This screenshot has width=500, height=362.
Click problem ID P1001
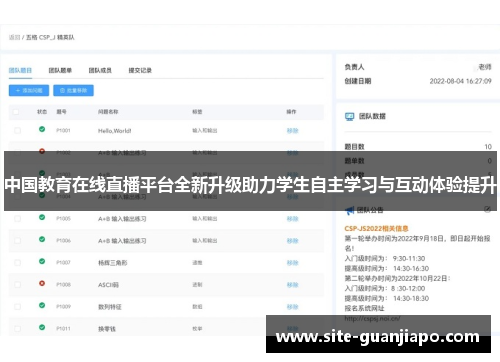[x=63, y=130]
